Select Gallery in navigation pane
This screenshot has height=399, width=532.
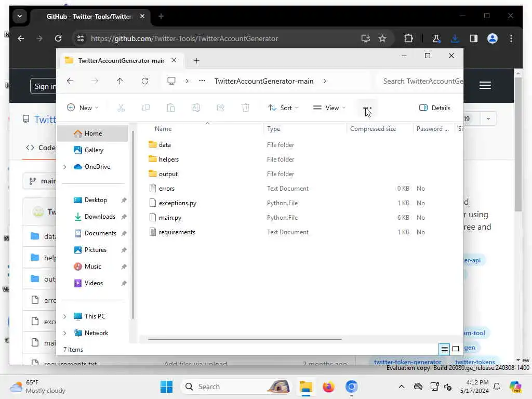(92, 150)
